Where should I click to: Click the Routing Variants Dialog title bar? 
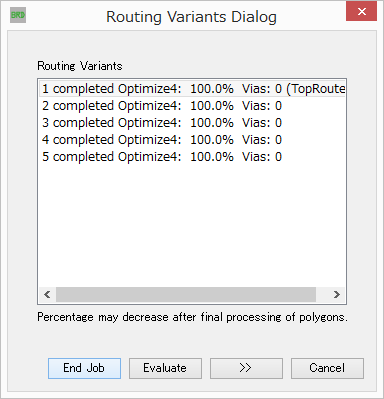pos(191,17)
